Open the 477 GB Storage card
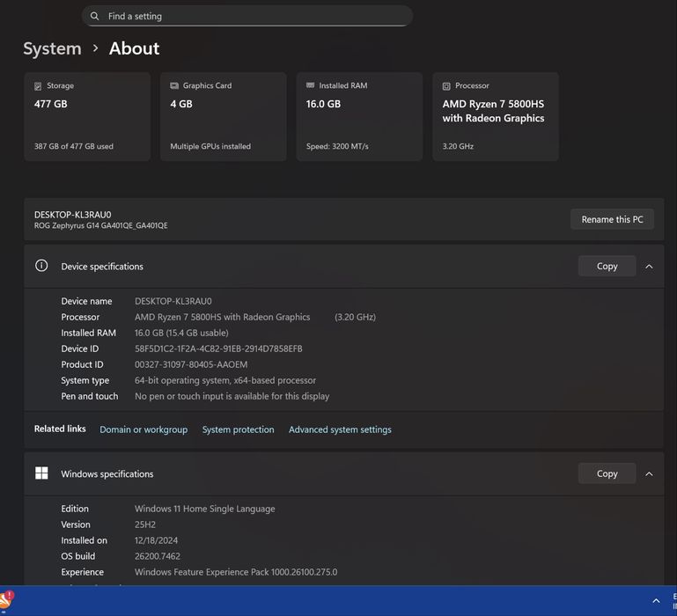Screen dimensions: 677x616 [87, 116]
